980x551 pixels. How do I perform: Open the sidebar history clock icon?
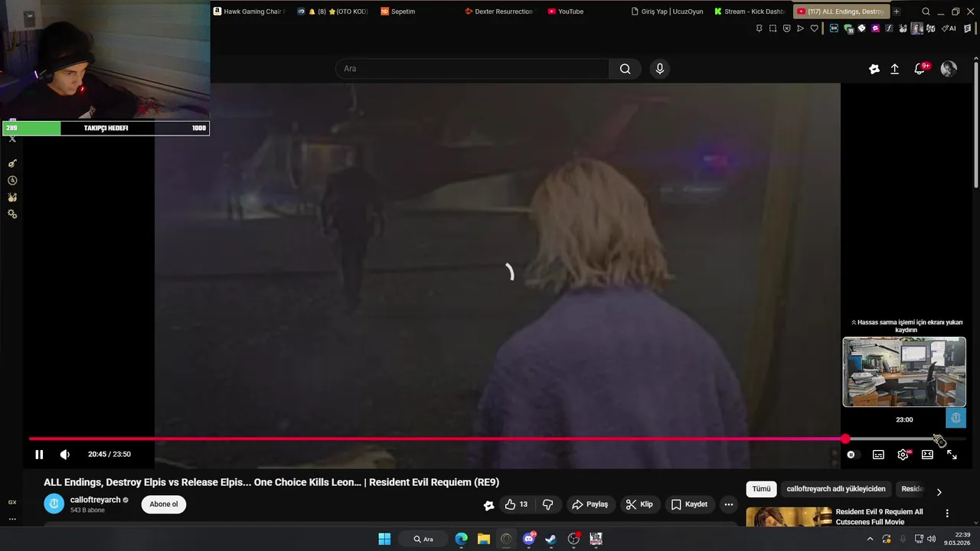[12, 181]
